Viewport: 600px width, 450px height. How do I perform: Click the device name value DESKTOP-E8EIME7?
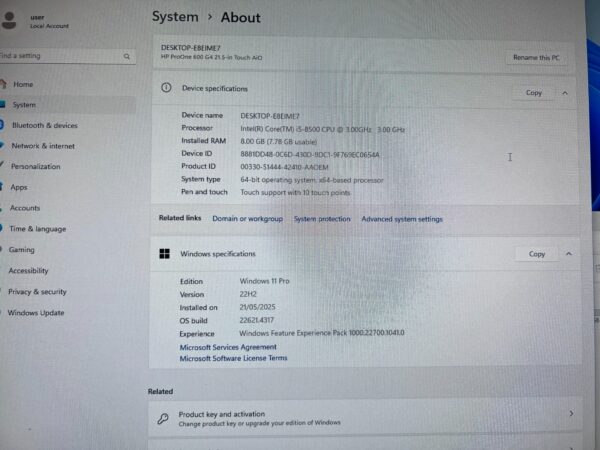click(270, 116)
